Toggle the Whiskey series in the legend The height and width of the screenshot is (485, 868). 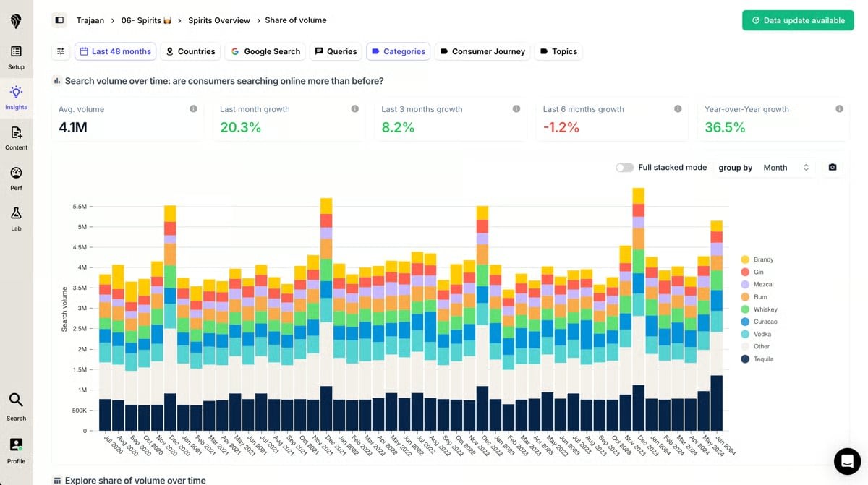pyautogui.click(x=759, y=309)
